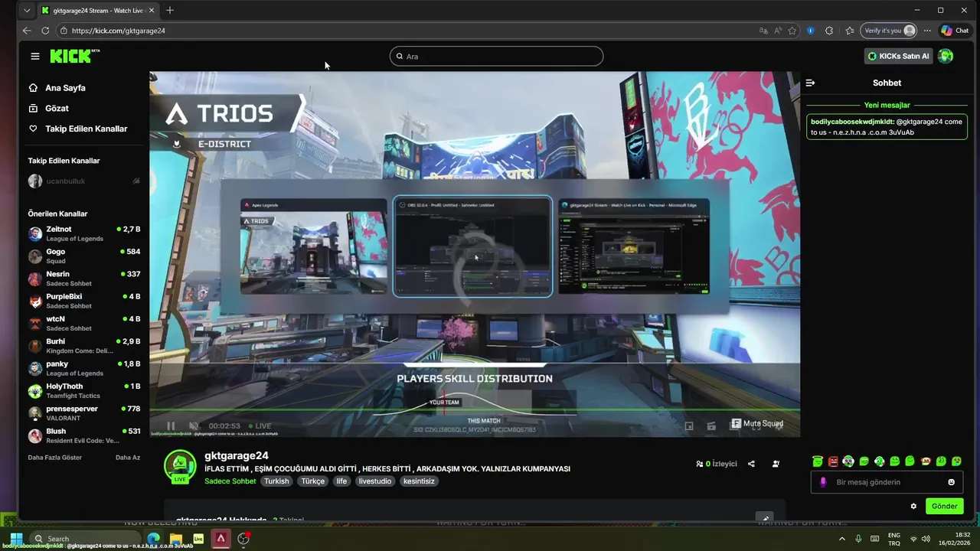
Task: Open the Kick hamburger sidebar menu
Action: pos(35,56)
